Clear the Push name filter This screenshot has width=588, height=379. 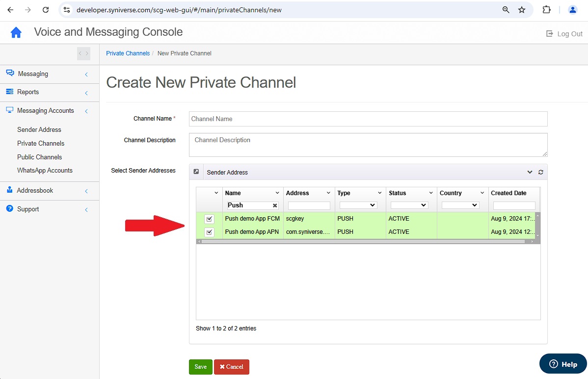275,205
